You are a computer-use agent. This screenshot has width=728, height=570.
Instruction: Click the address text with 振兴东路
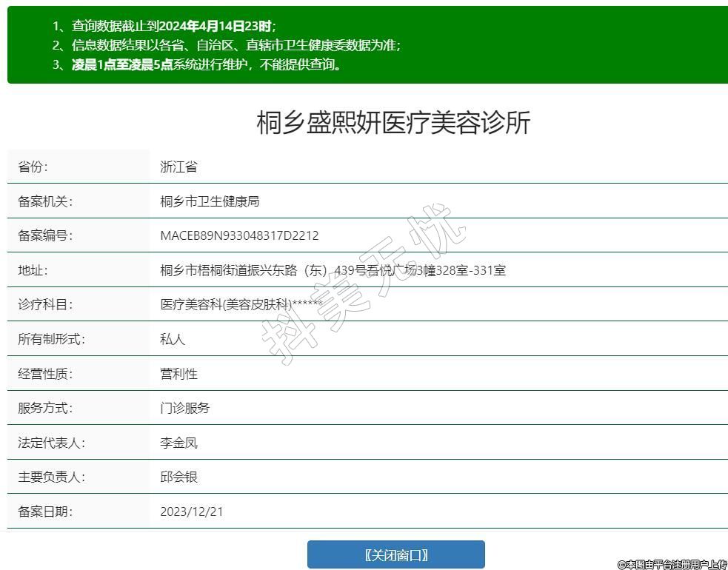pyautogui.click(x=333, y=270)
